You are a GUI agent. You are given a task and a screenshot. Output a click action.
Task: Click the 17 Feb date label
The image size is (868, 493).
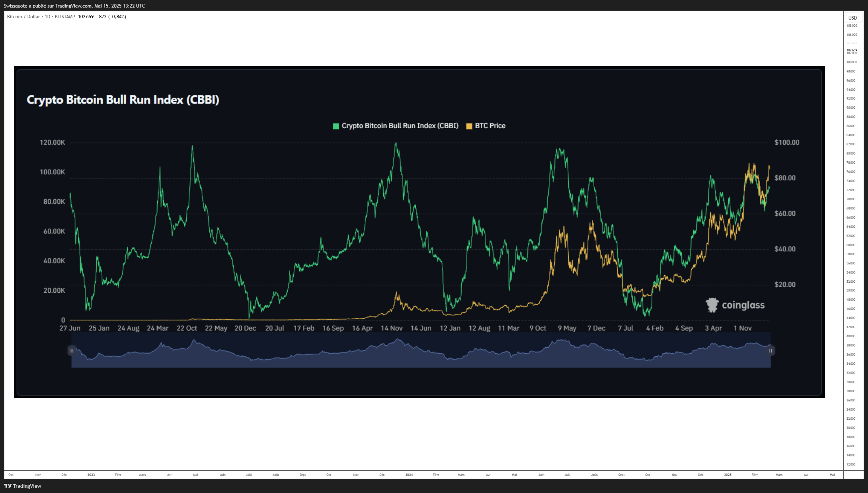coord(304,328)
